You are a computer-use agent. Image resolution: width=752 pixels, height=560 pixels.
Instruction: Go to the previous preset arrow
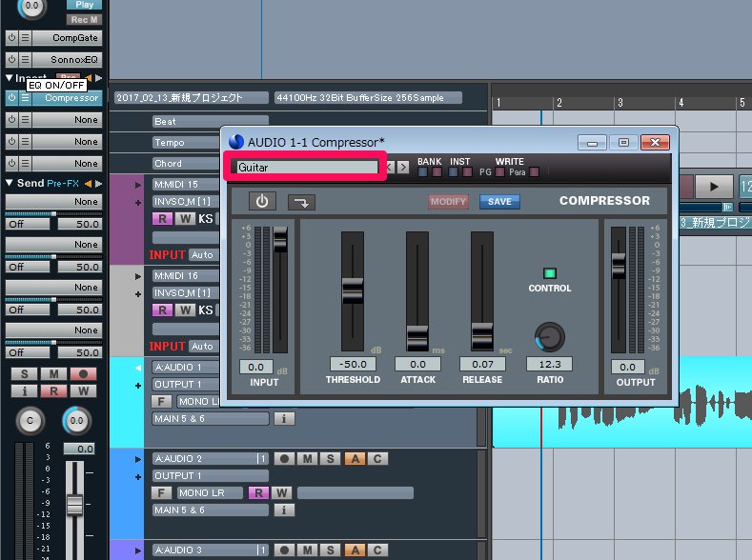[x=390, y=168]
